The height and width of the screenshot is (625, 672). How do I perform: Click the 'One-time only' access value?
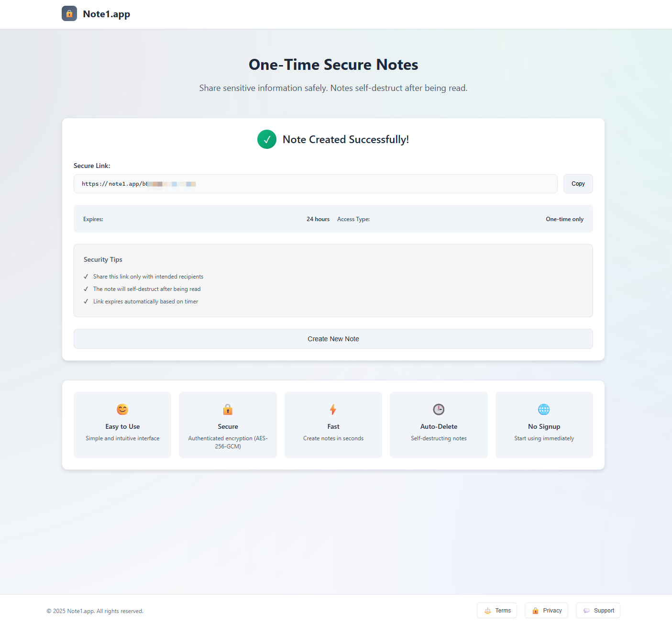pos(564,219)
